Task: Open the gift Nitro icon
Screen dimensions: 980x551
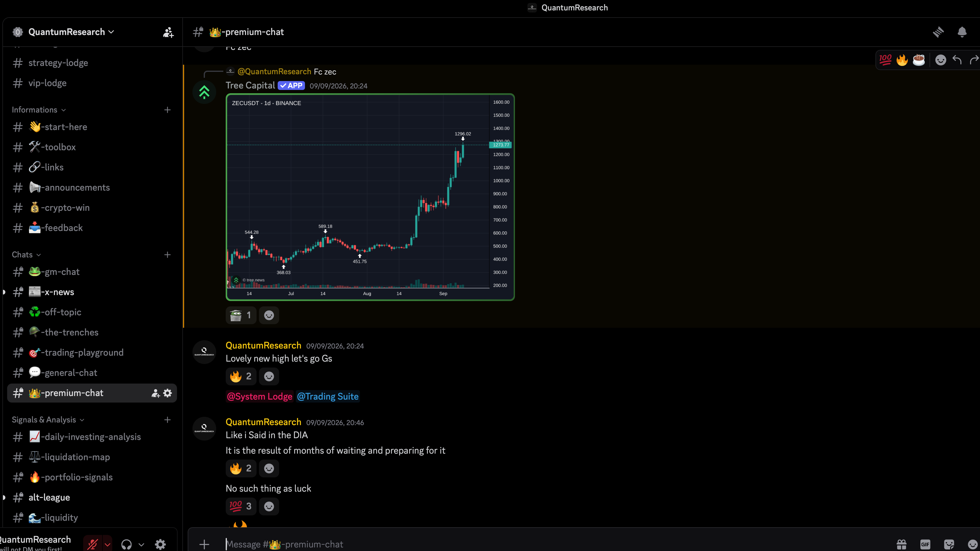Action: (901, 544)
